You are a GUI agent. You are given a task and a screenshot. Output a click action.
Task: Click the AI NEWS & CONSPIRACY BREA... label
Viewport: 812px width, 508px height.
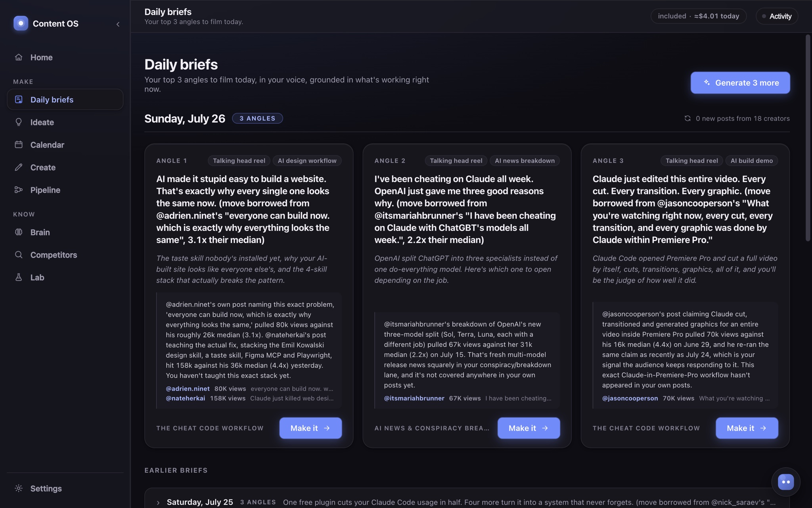[432, 428]
